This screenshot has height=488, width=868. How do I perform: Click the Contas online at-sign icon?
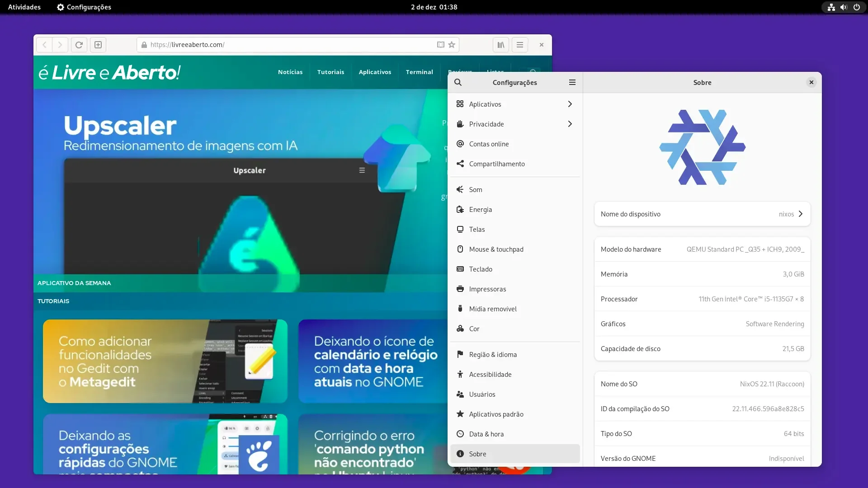pos(460,144)
